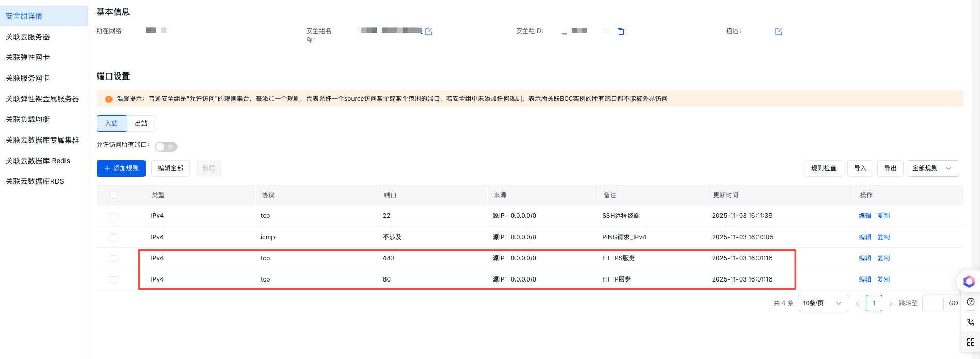Click the help question mark icon

[970, 302]
